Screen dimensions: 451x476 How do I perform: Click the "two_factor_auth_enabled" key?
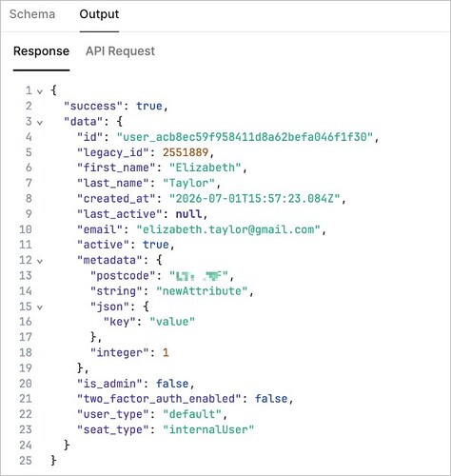pyautogui.click(x=159, y=399)
